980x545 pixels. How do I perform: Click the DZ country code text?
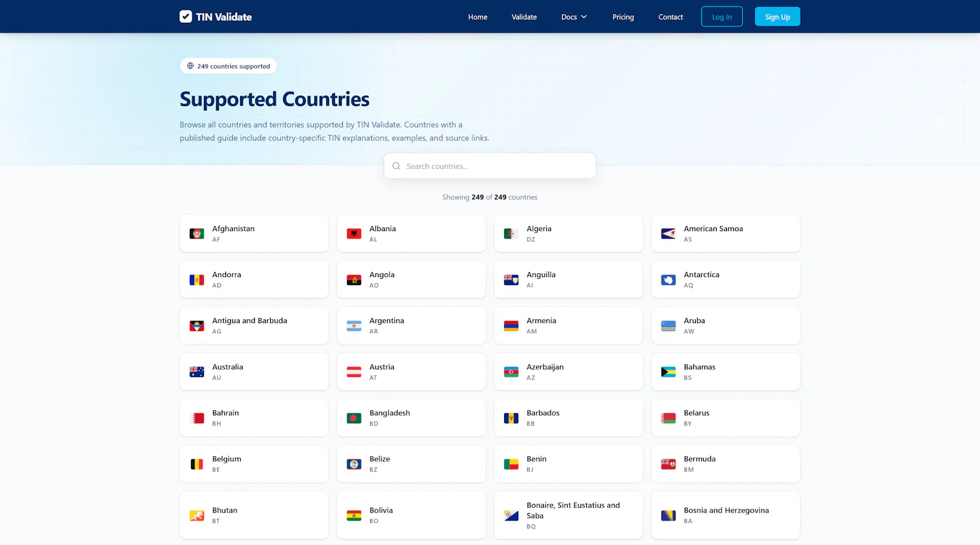[530, 240]
